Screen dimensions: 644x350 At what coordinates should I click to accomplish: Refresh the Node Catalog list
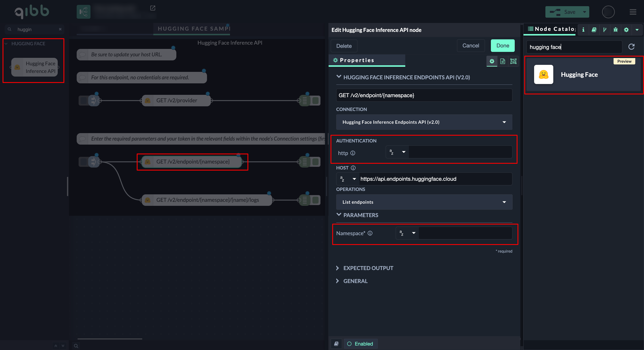631,47
